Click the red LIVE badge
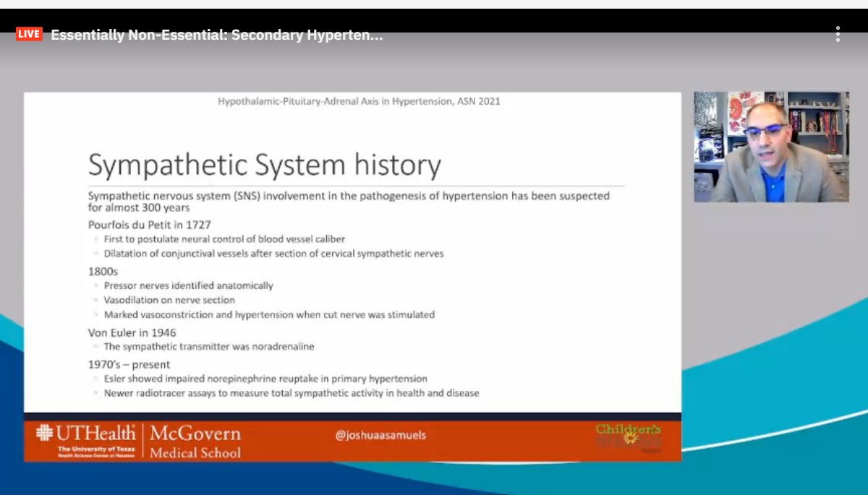The width and height of the screenshot is (868, 495). pos(30,34)
